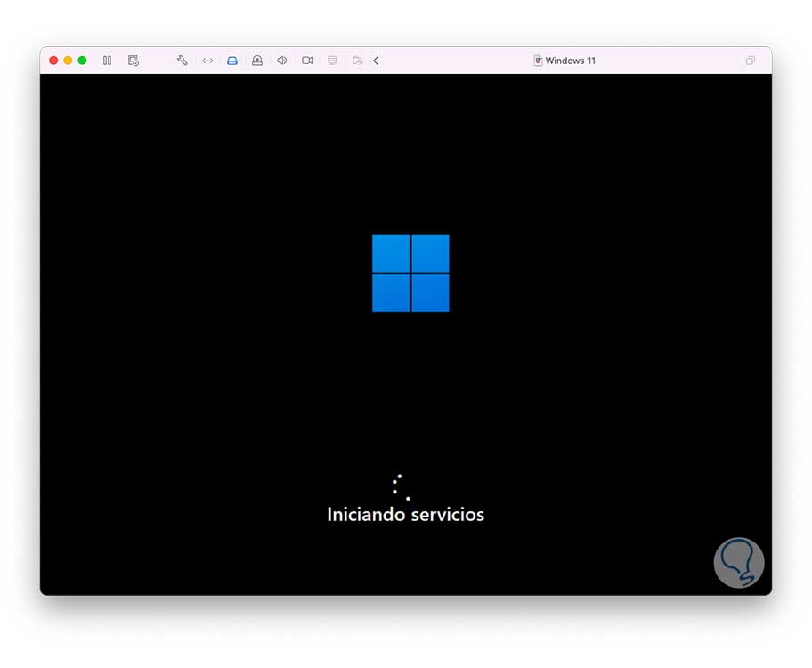The width and height of the screenshot is (812, 668).
Task: Minimize window with the yellow button
Action: click(68, 61)
